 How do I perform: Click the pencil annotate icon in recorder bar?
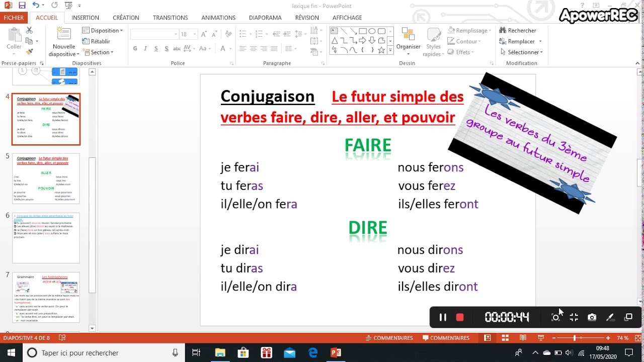(x=610, y=317)
